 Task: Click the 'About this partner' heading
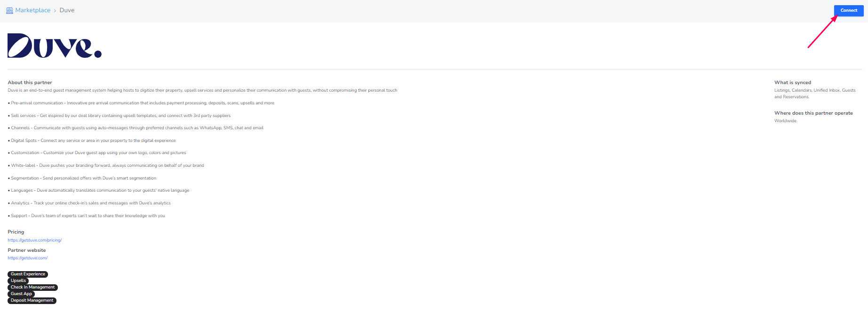30,83
